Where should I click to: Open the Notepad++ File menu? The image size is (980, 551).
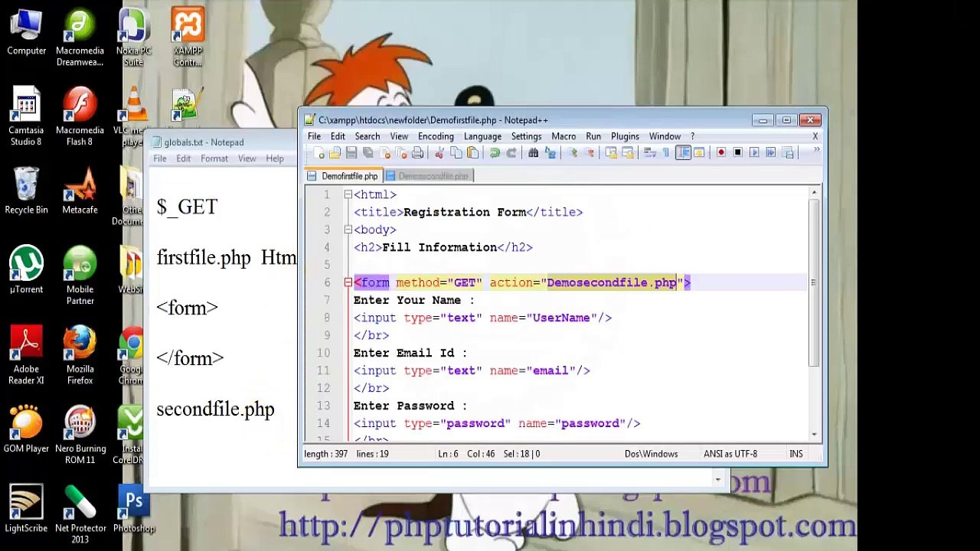click(314, 136)
